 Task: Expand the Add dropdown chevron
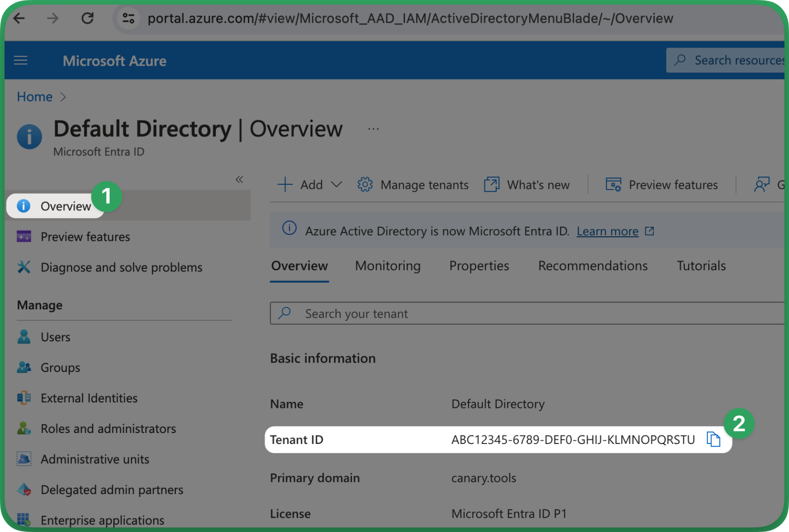point(337,184)
